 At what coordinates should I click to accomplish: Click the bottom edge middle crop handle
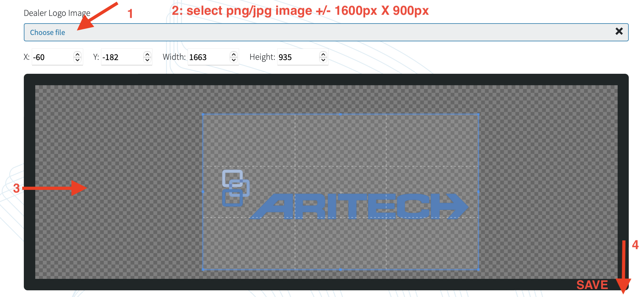coord(340,269)
